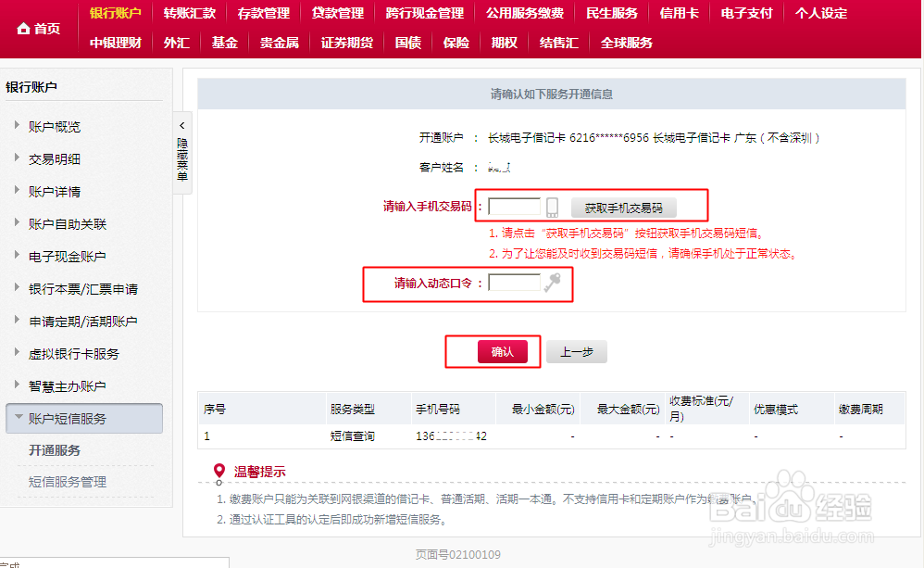Open 民生服务 menu
Screen dimensions: 924x568
pyautogui.click(x=612, y=13)
